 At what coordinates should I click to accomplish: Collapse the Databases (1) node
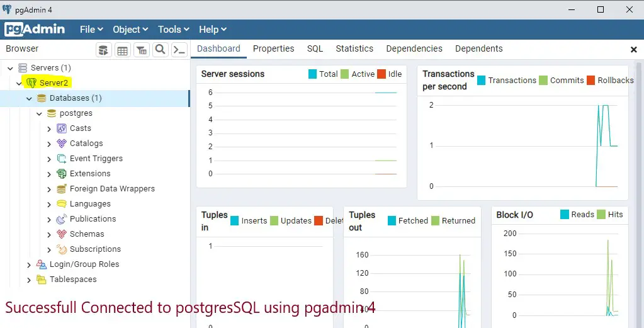pos(29,98)
